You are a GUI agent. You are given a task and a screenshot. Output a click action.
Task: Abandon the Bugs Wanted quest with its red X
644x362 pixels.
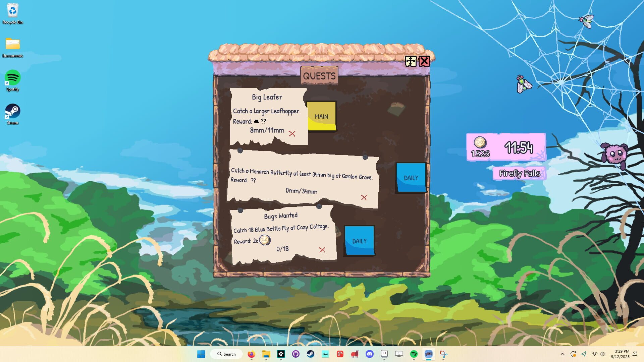[322, 249]
